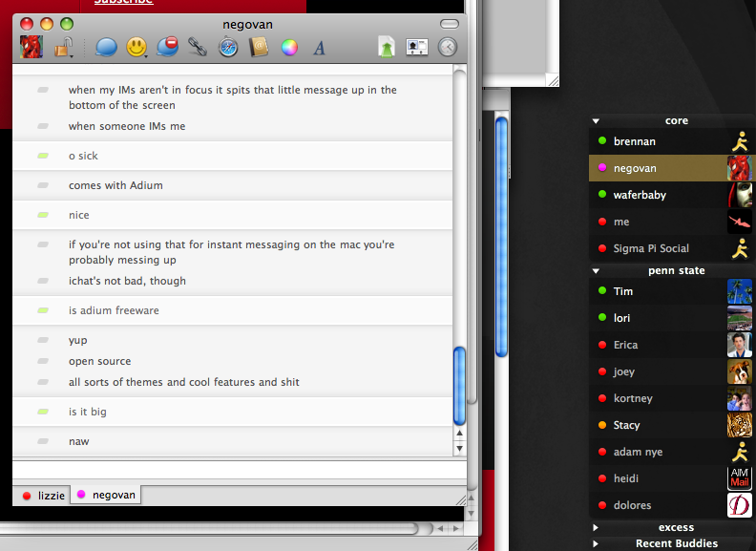
Task: Select Tim in the buddy list
Action: tap(670, 291)
